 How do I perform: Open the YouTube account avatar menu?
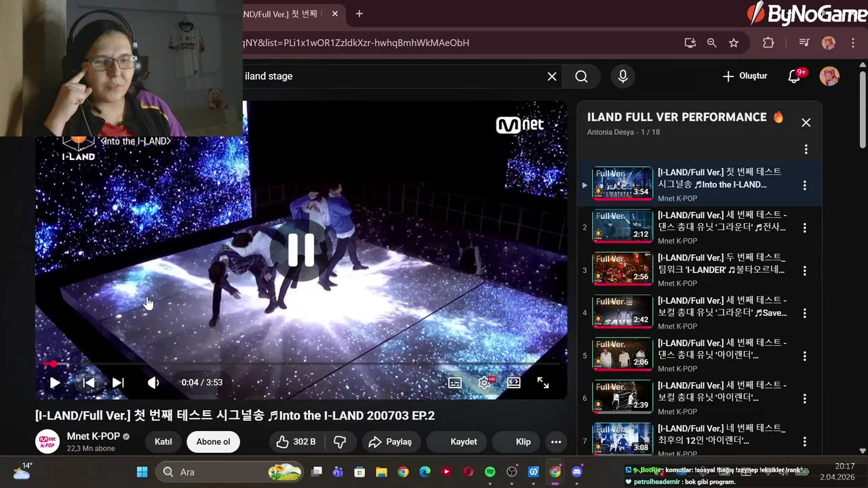click(829, 76)
